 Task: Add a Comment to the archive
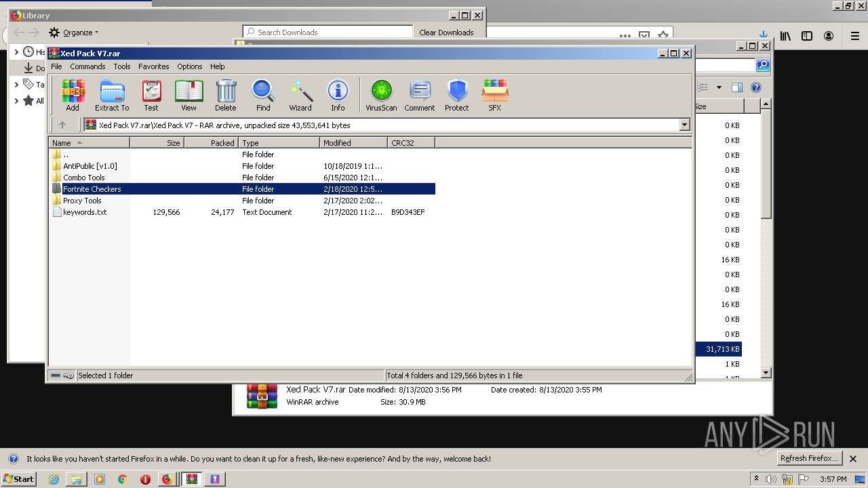[420, 95]
